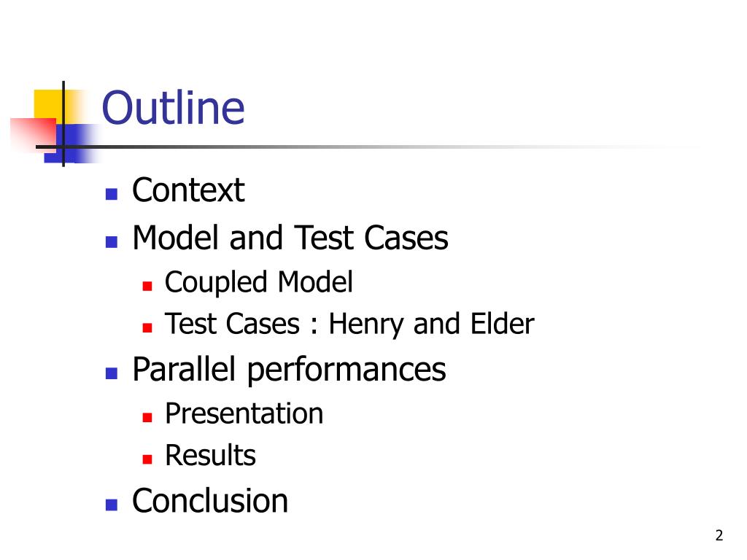Click the Outline slide title

174,108
